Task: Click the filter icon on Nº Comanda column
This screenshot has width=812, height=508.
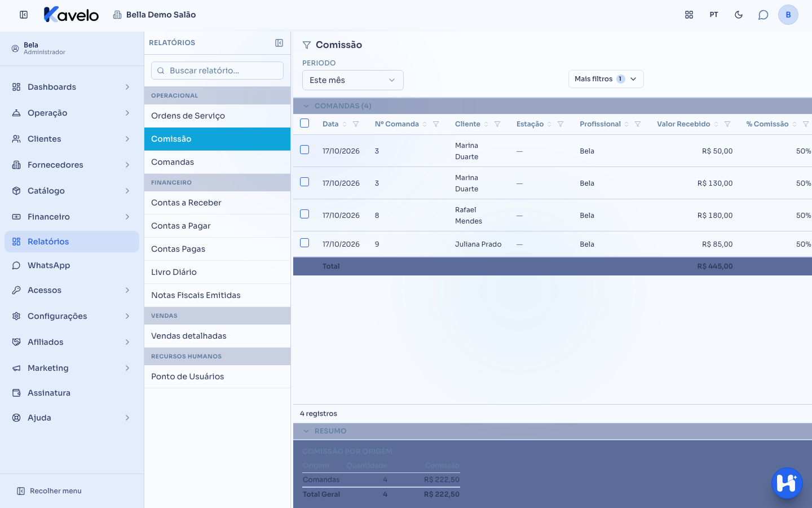Action: click(x=436, y=124)
